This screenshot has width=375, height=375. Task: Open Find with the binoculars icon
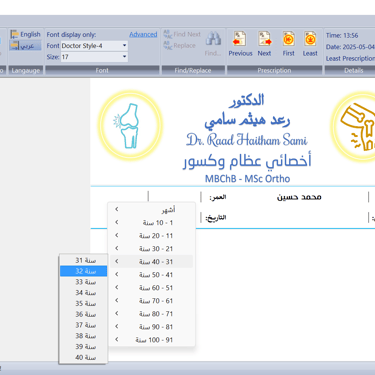(213, 43)
